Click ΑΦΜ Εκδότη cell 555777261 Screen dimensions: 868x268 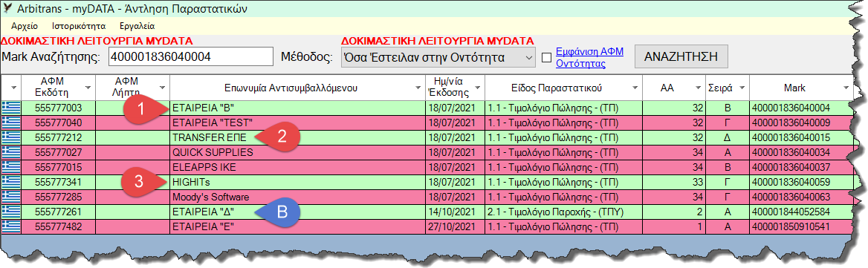(58, 212)
